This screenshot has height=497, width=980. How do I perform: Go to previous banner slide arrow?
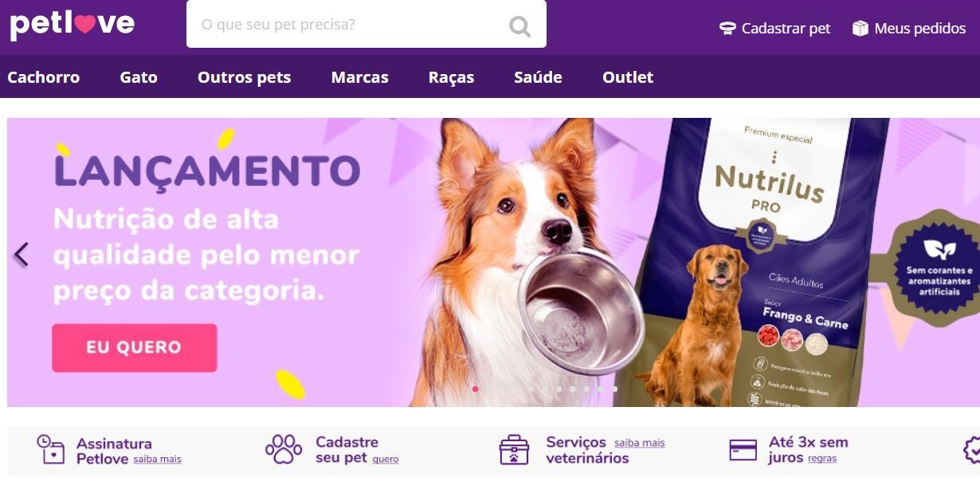[22, 255]
